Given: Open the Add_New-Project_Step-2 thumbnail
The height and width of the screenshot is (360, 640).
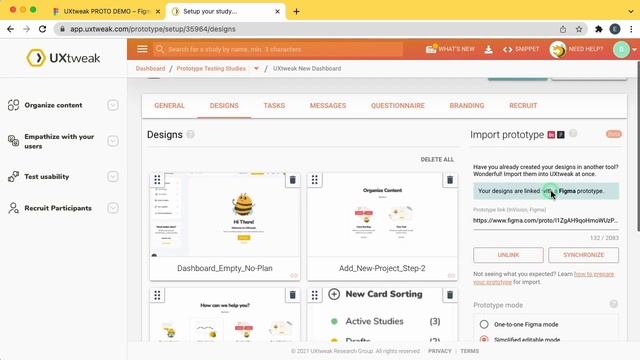Looking at the screenshot, I should click(382, 215).
